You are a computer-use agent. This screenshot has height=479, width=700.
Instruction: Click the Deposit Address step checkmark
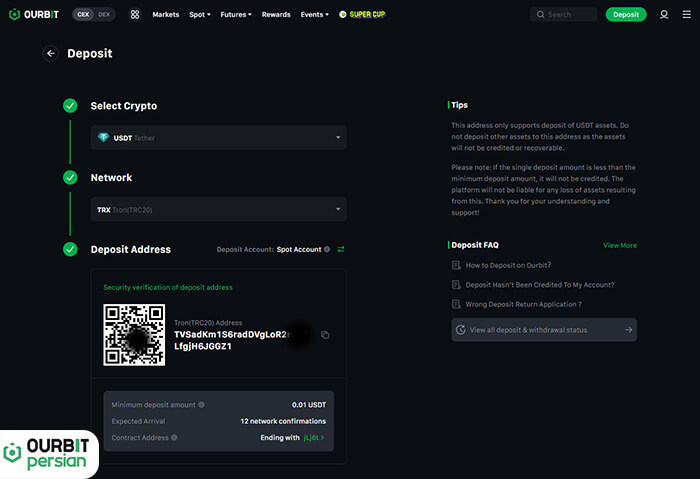[x=70, y=249]
